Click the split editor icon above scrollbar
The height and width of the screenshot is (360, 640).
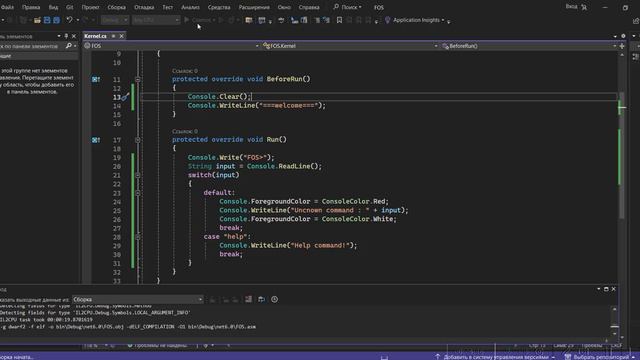tap(622, 46)
